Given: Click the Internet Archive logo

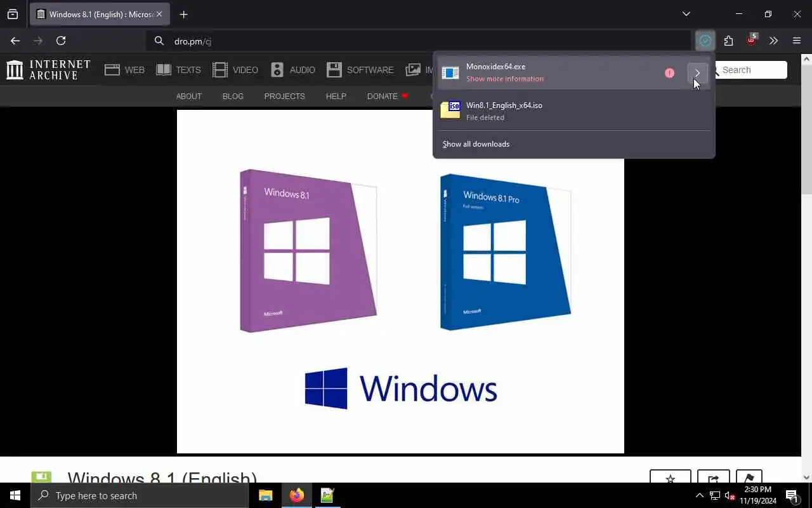Looking at the screenshot, I should 48,70.
